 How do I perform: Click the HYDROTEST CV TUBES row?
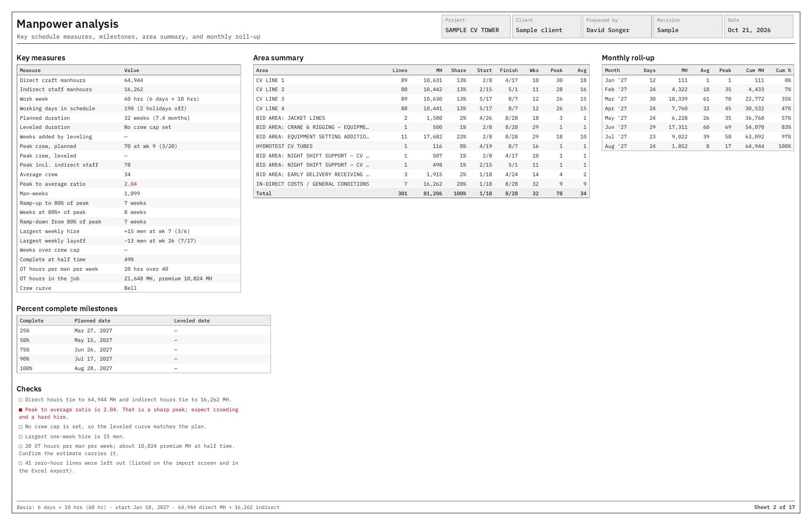421,146
